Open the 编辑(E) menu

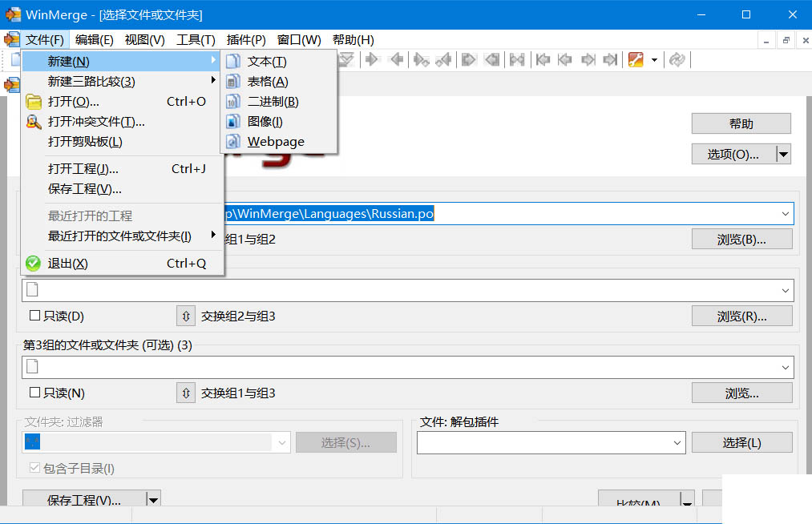[x=95, y=40]
